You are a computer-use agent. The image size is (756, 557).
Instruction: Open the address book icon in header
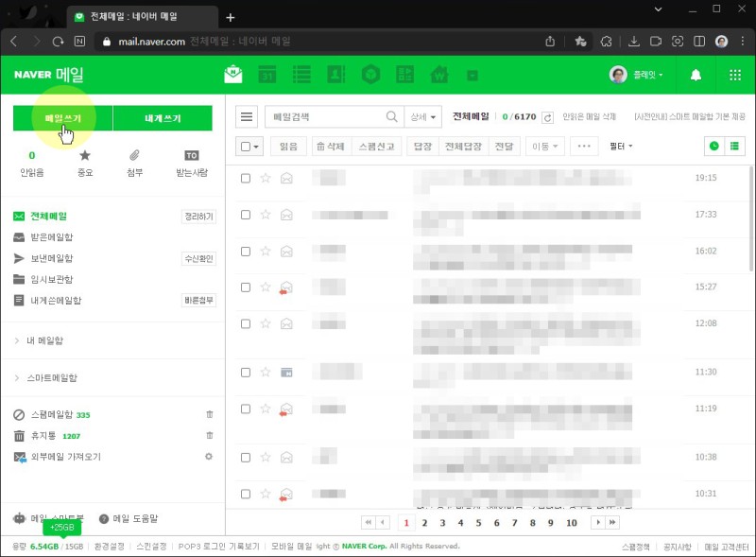point(336,75)
